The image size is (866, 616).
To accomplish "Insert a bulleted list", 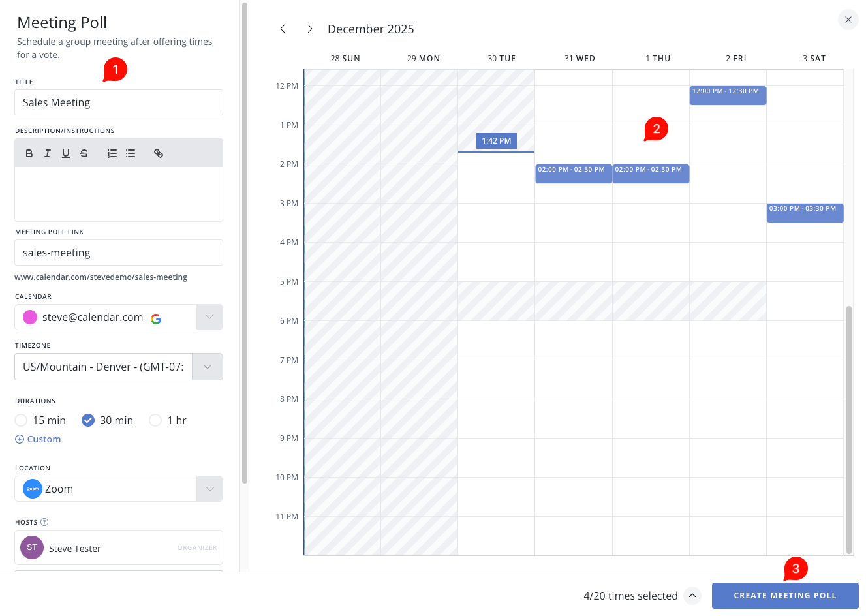I will [131, 153].
